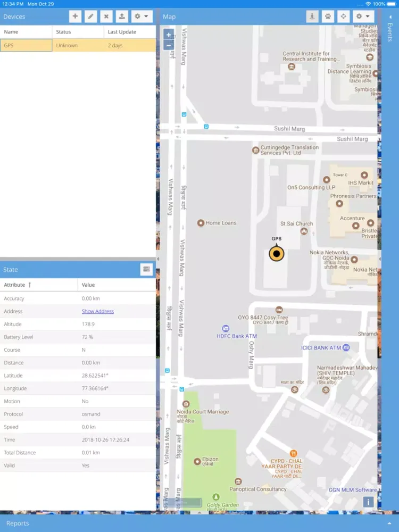Click the Golcly Garden park icon

[216, 497]
